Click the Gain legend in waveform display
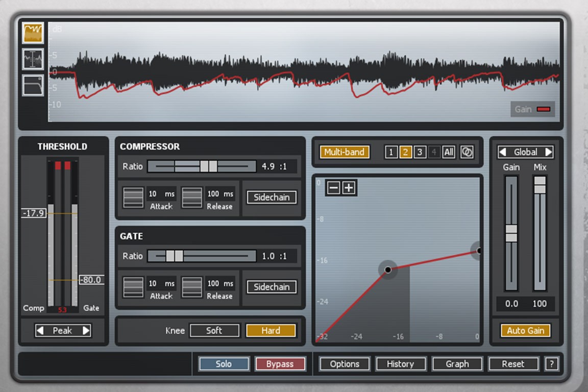Image resolution: width=588 pixels, height=392 pixels. (532, 109)
